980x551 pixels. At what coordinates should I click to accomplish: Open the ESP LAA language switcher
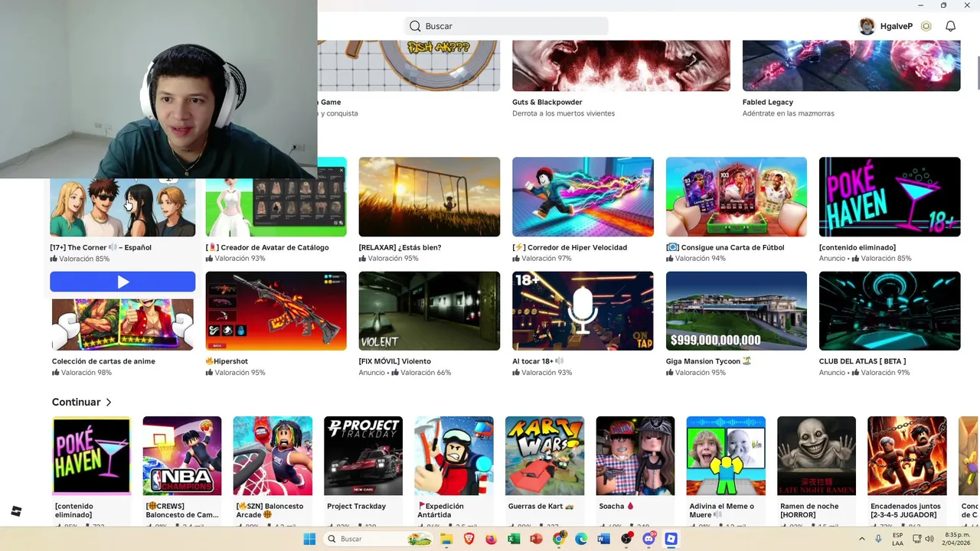(x=897, y=539)
